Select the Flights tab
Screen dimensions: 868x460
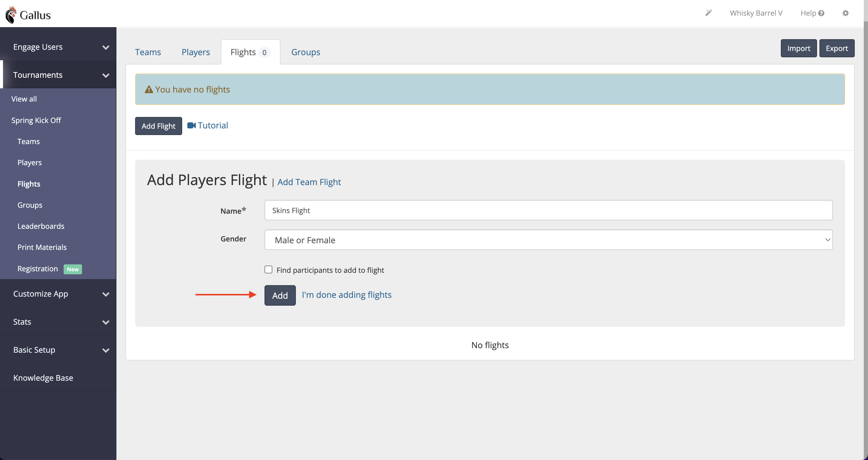pos(250,52)
